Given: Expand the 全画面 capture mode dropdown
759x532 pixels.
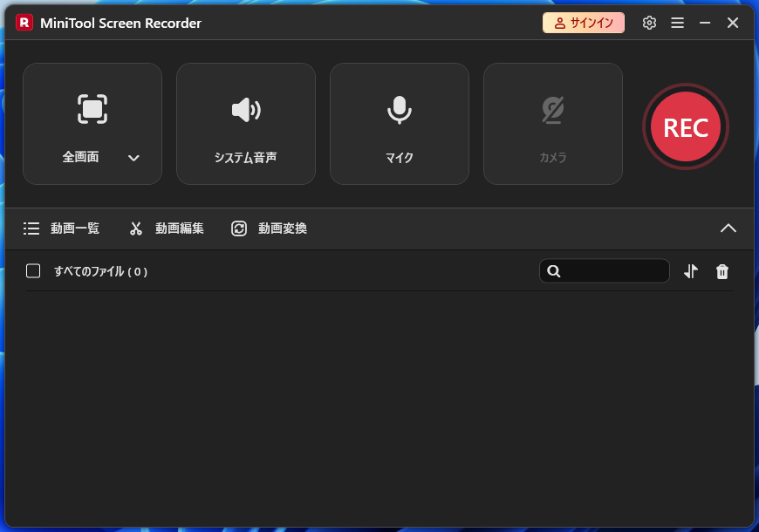Looking at the screenshot, I should click(x=133, y=158).
